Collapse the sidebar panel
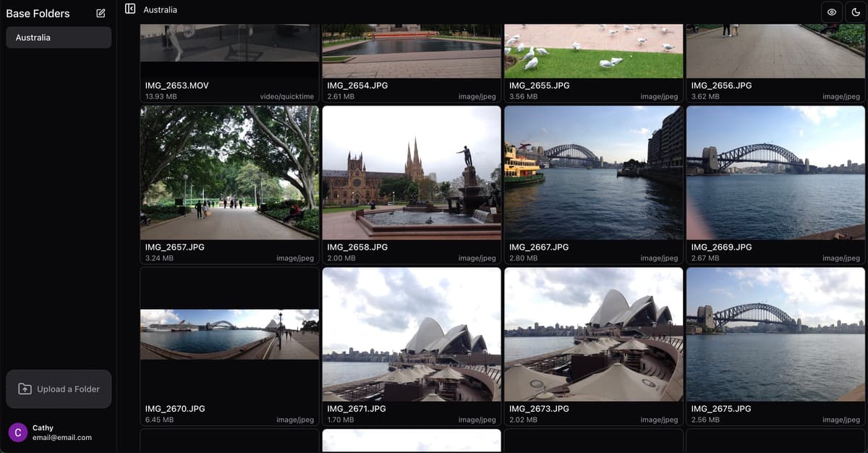 point(130,9)
